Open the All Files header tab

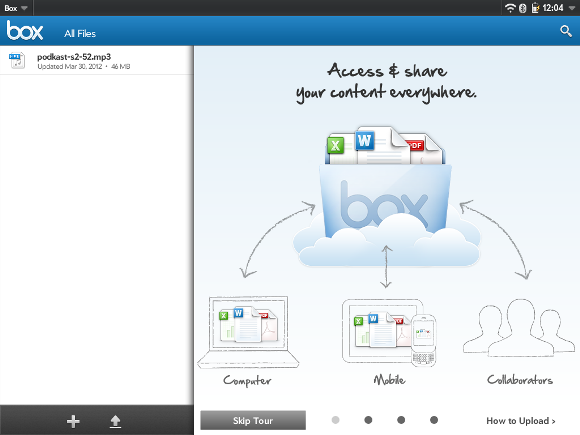(80, 34)
